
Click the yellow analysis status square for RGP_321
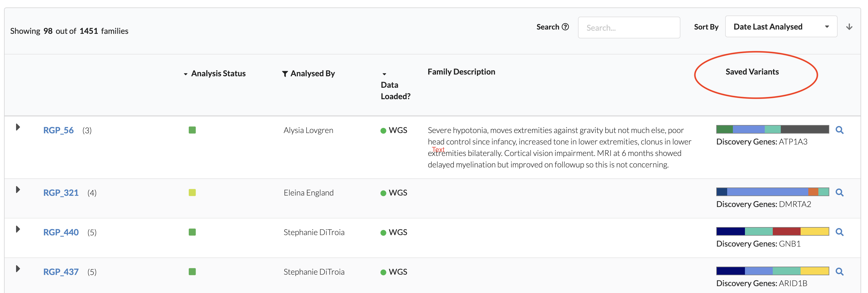click(x=192, y=192)
